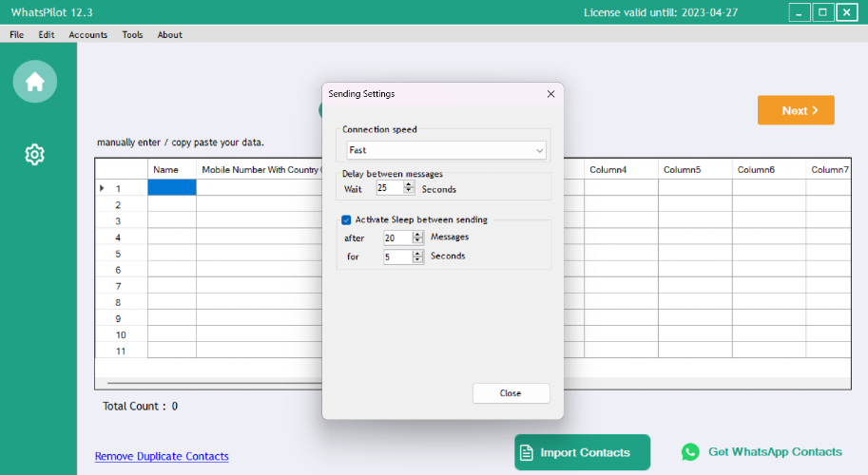Click the horizontal scrollbar under the table

215,383
